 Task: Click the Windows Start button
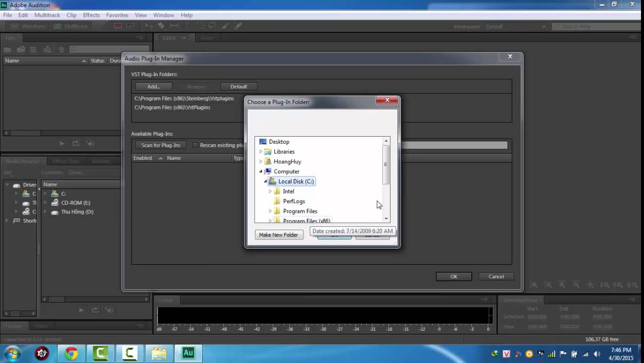12,353
